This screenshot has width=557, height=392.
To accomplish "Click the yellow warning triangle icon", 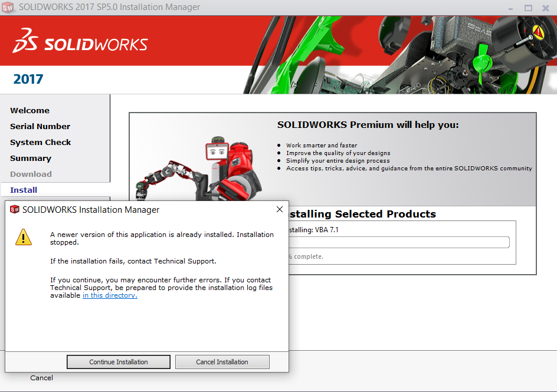I will tap(24, 237).
